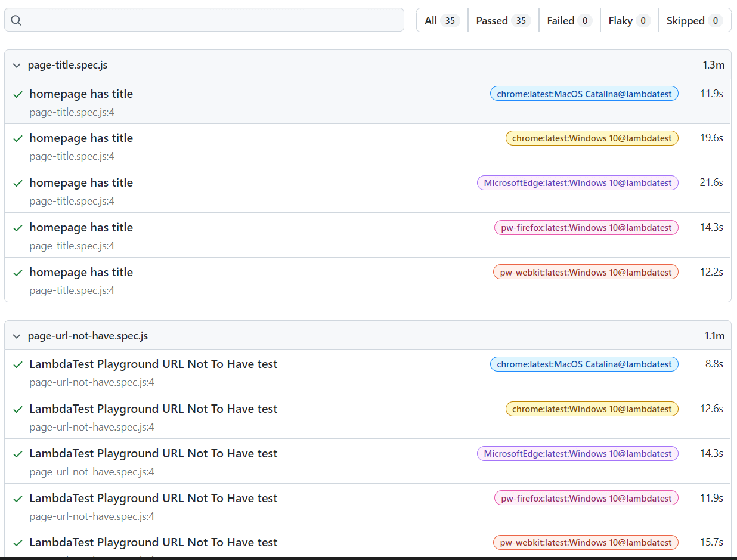Click the green checkmark beside first 'homepage has title'
The height and width of the screenshot is (560, 737).
17,94
